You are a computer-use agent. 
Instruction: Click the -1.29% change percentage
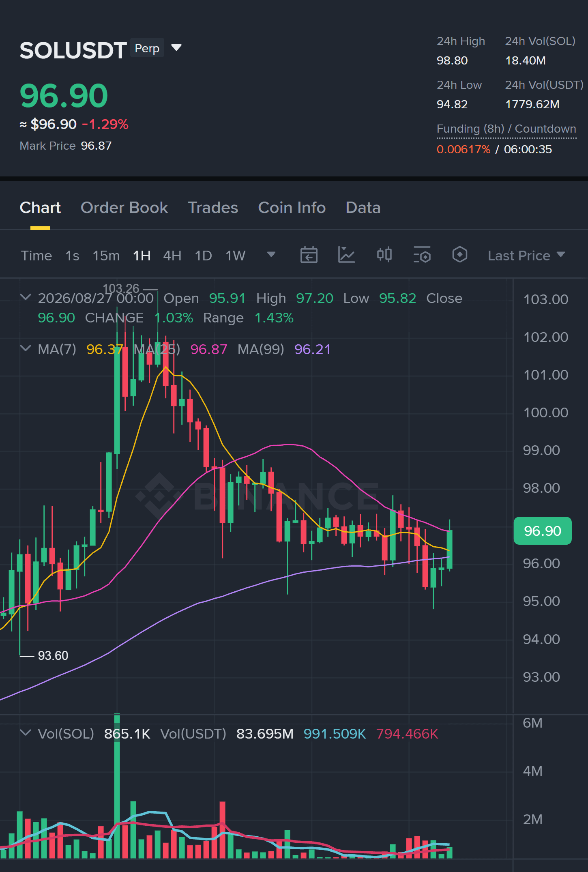pyautogui.click(x=105, y=124)
